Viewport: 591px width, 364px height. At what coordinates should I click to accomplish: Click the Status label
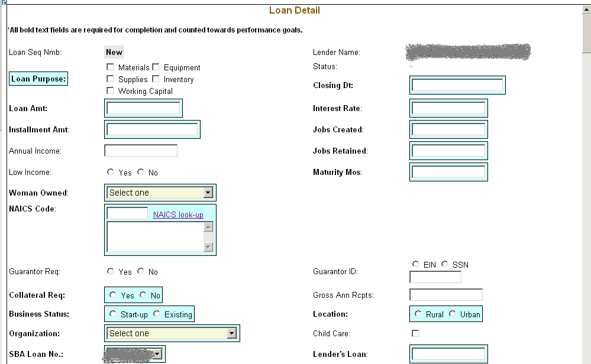pyautogui.click(x=325, y=67)
